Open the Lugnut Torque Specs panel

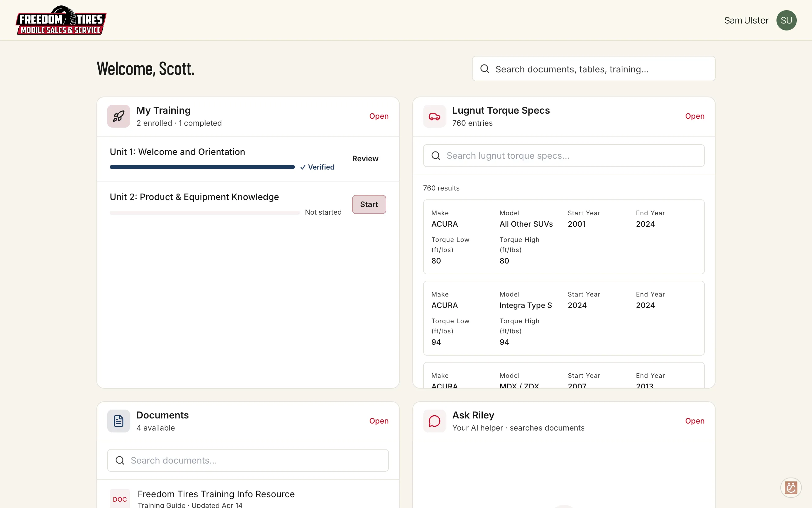pos(695,116)
